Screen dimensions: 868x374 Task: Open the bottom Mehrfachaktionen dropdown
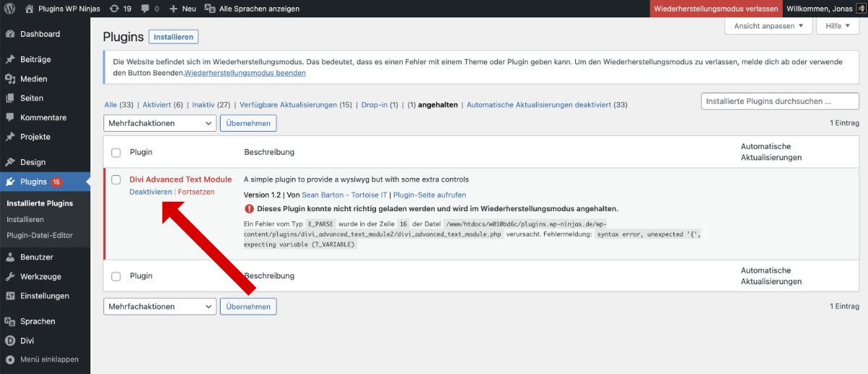[x=160, y=307]
